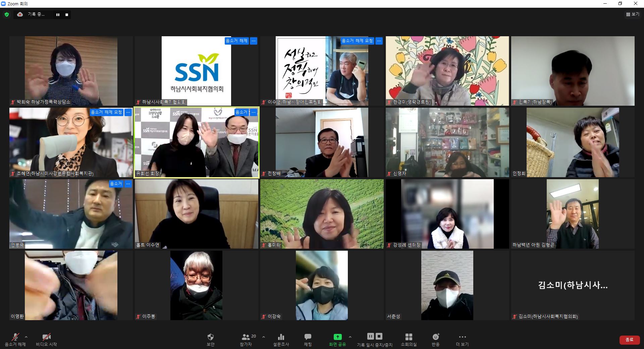Open the Polls (설문조사) icon
Image resolution: width=644 pixels, height=349 pixels.
click(281, 337)
